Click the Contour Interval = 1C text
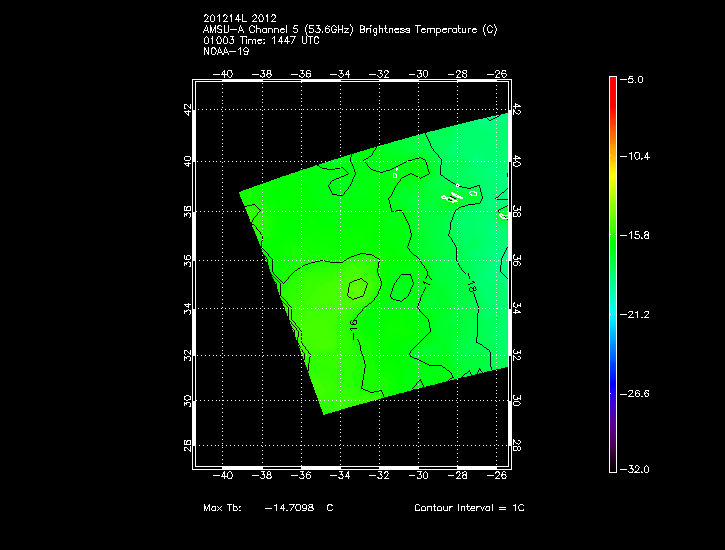 (469, 508)
